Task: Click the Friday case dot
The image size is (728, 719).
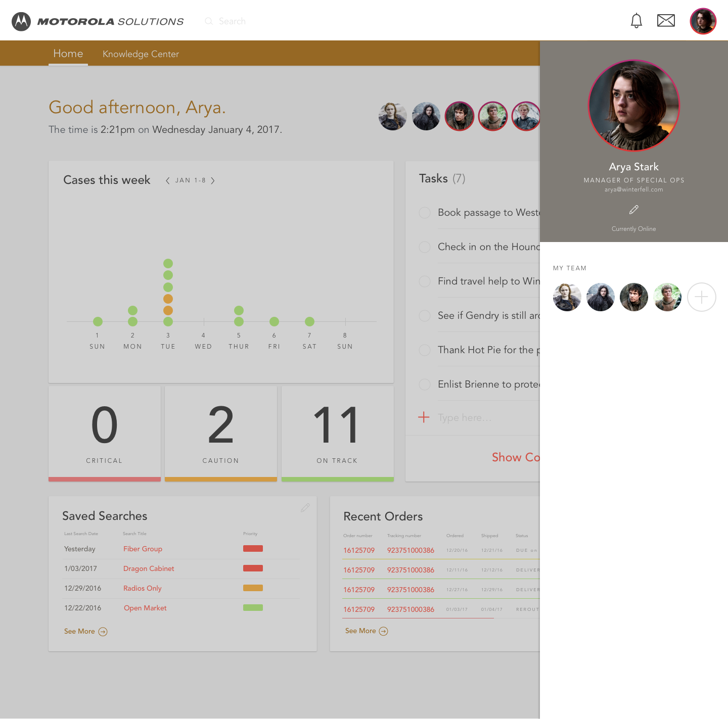Action: point(275,321)
